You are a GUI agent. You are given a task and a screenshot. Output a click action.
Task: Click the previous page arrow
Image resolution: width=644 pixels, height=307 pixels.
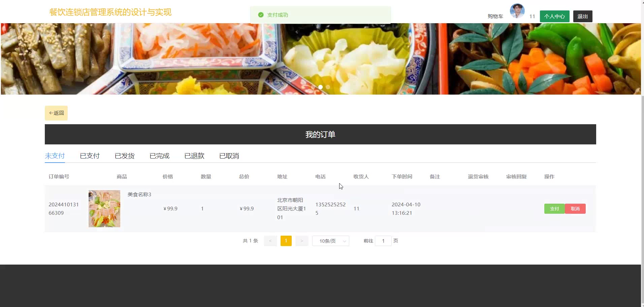point(270,241)
